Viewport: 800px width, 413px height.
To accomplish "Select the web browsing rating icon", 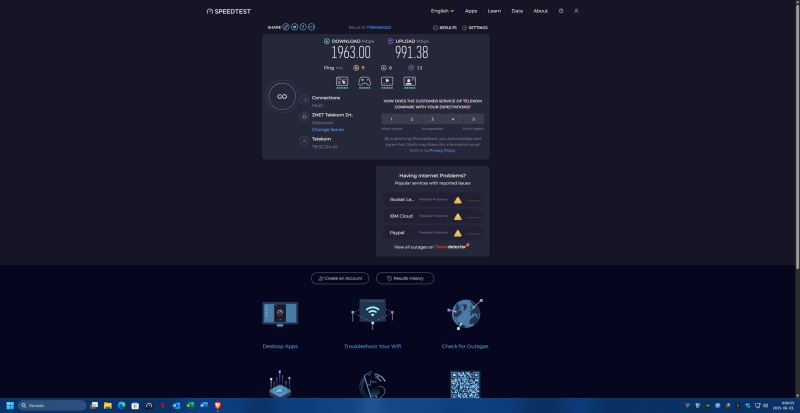I will (x=342, y=82).
